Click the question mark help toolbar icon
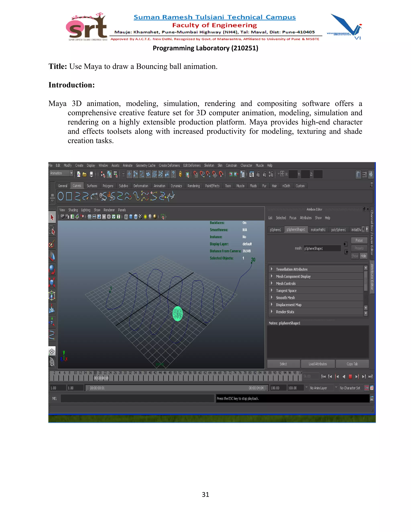This screenshot has height=532, width=411. point(173,174)
